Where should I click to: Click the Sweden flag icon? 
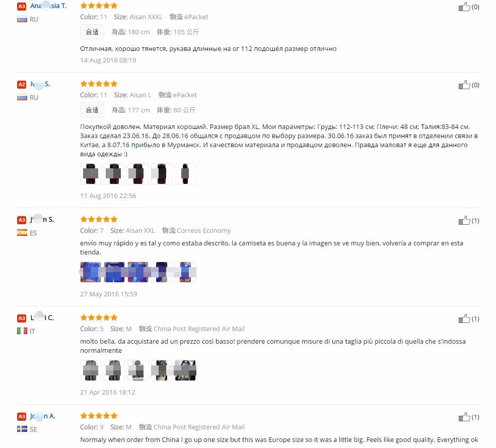click(22, 429)
